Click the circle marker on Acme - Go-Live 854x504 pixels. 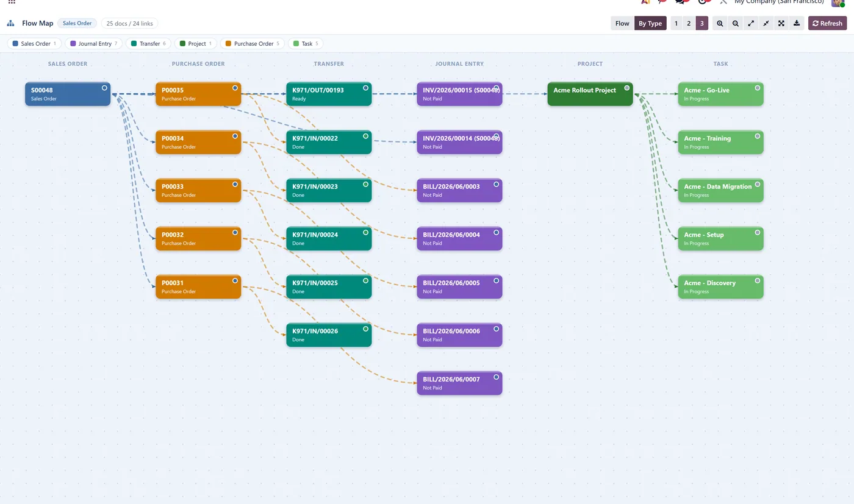click(757, 88)
